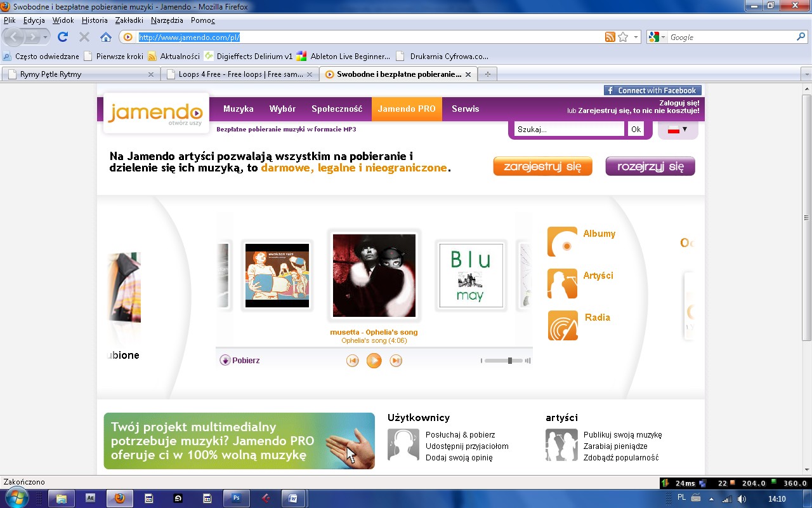Open the Widok menu

[x=63, y=20]
